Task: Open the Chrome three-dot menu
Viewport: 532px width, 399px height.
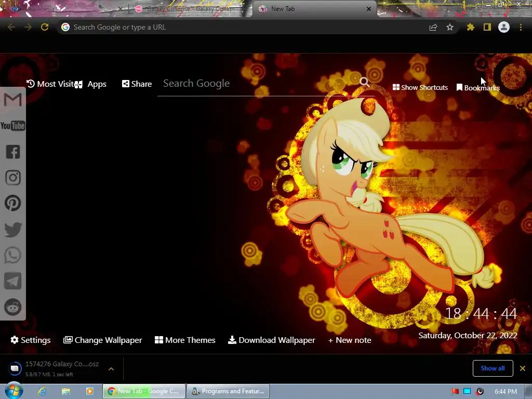Action: [x=521, y=27]
